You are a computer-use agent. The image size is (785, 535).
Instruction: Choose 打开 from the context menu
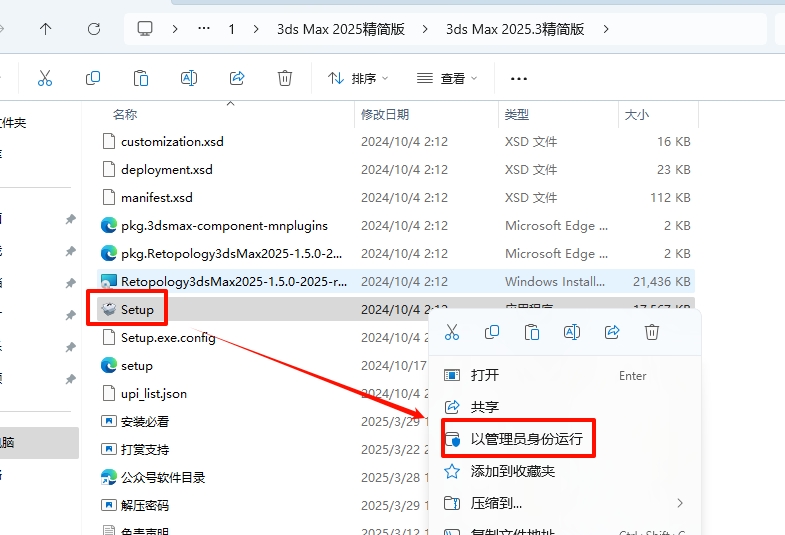point(565,375)
